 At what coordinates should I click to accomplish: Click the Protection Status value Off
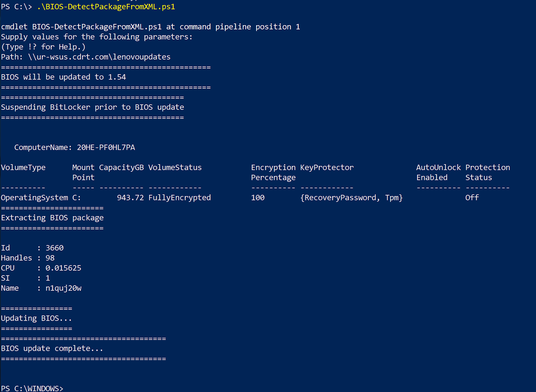[472, 198]
